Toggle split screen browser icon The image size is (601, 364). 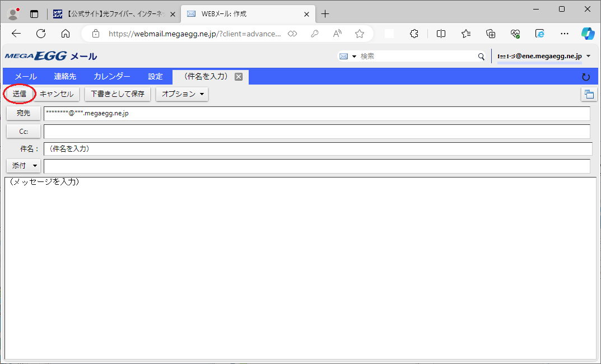(x=441, y=34)
